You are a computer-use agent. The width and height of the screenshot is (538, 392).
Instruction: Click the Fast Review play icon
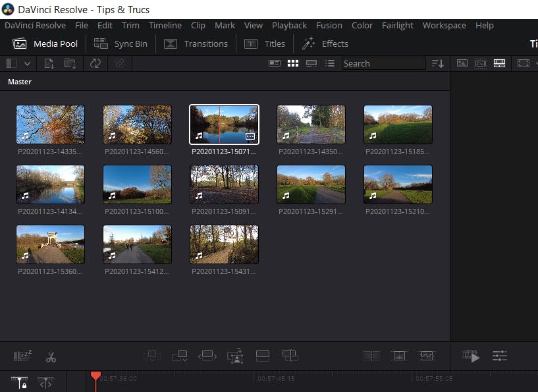click(x=471, y=356)
